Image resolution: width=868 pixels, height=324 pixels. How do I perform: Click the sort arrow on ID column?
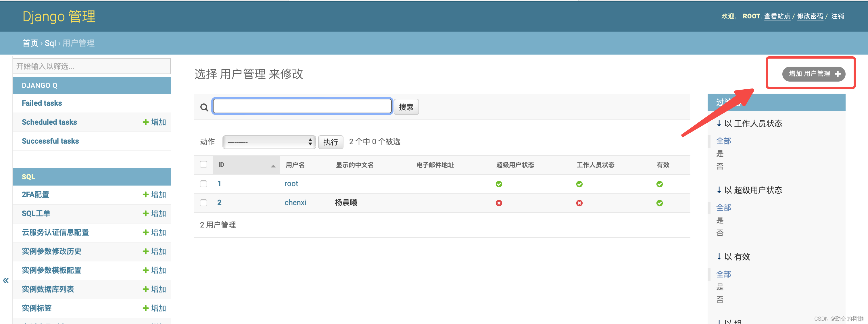tap(273, 166)
